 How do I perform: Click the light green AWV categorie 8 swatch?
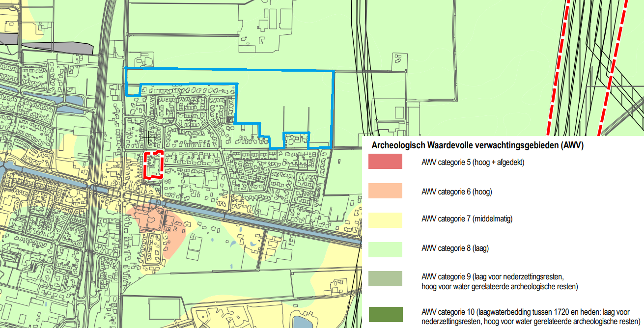click(x=385, y=249)
